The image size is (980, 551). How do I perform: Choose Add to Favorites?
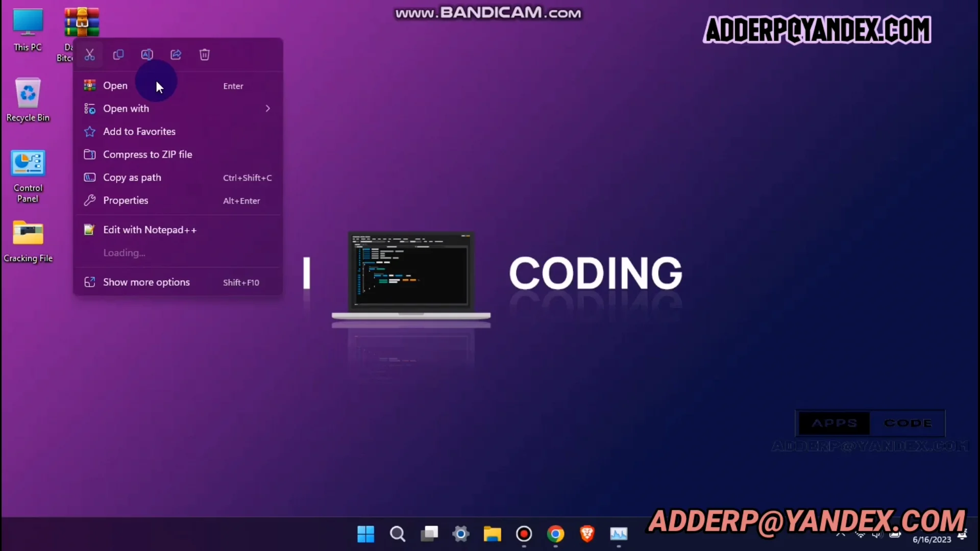139,132
